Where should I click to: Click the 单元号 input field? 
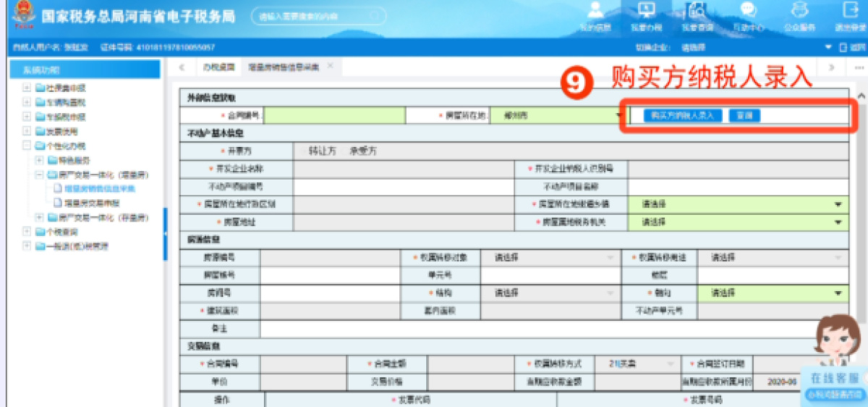click(551, 275)
